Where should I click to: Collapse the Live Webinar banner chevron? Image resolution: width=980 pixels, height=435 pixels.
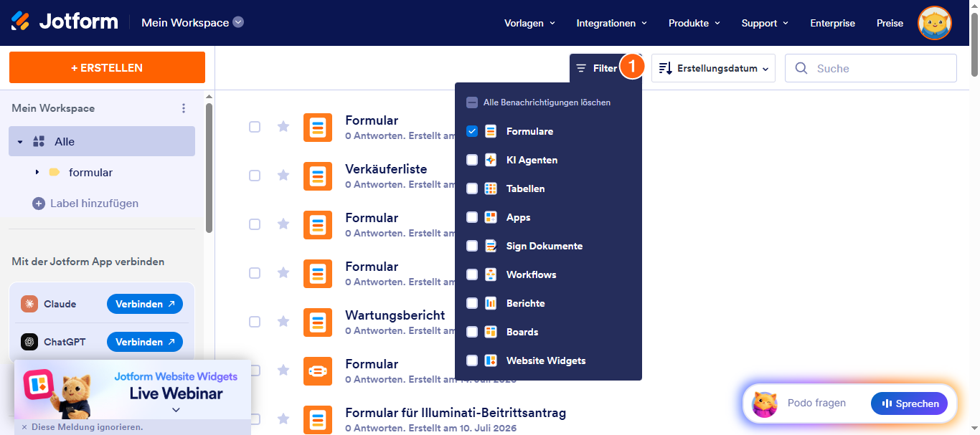point(176,410)
